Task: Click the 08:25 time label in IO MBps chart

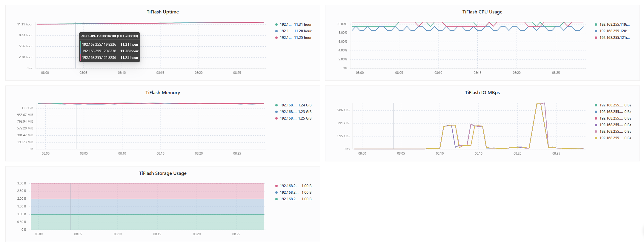Action: pos(556,154)
